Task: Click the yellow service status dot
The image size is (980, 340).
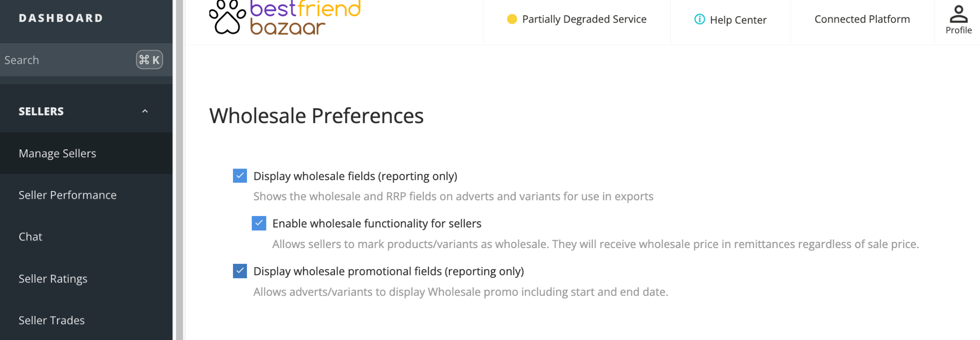Action: pyautogui.click(x=512, y=19)
